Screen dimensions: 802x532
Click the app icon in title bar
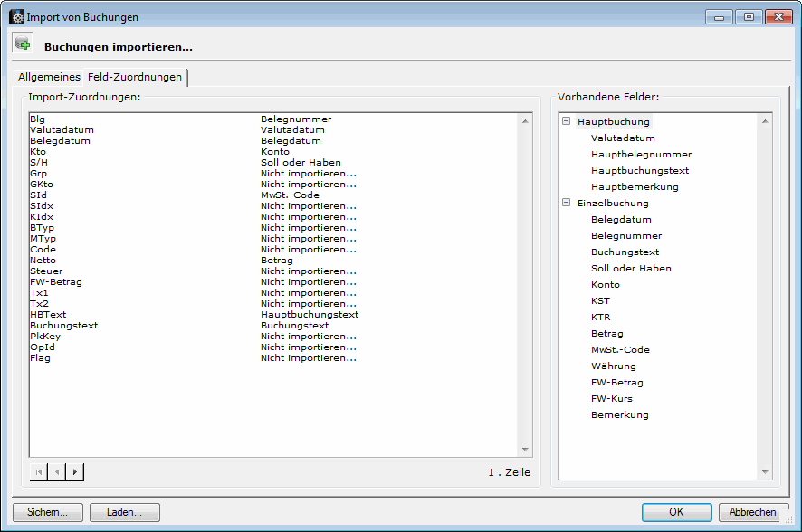click(16, 16)
